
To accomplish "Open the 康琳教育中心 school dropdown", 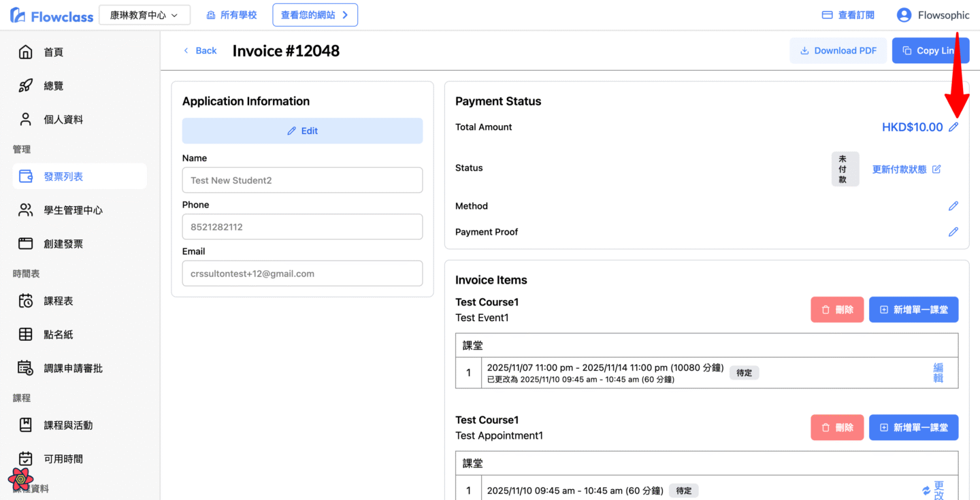I will pos(144,15).
